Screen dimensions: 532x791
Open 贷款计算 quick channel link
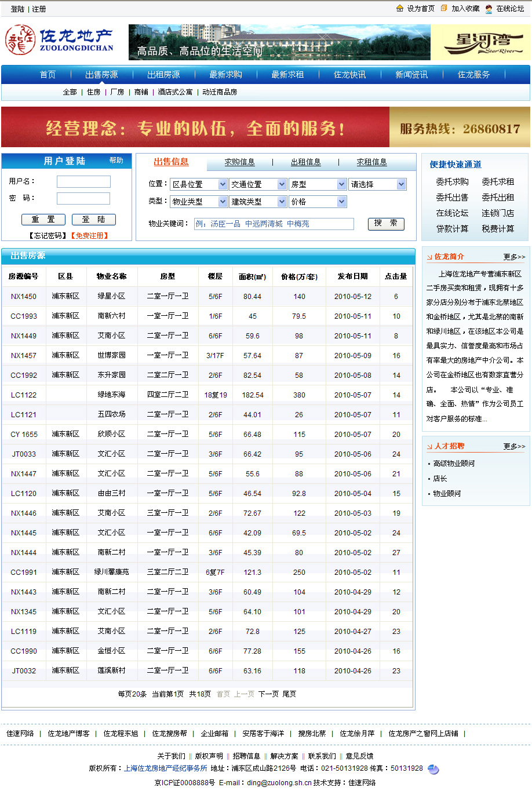point(452,229)
